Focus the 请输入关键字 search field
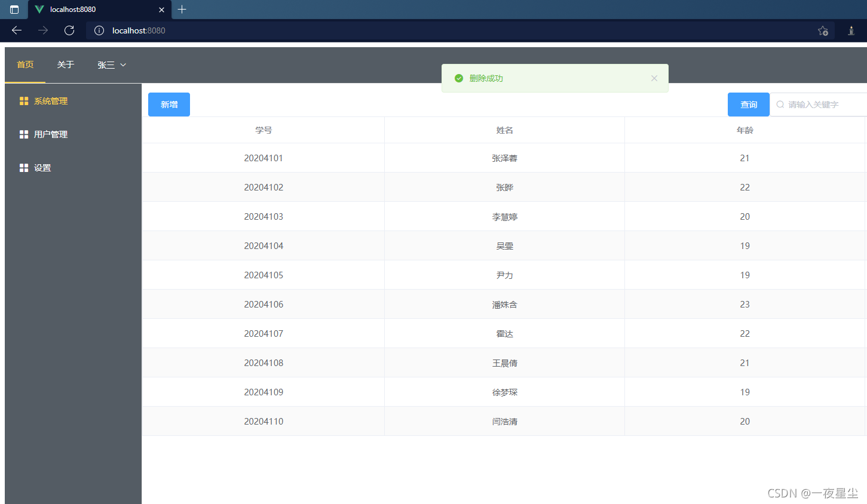 819,105
